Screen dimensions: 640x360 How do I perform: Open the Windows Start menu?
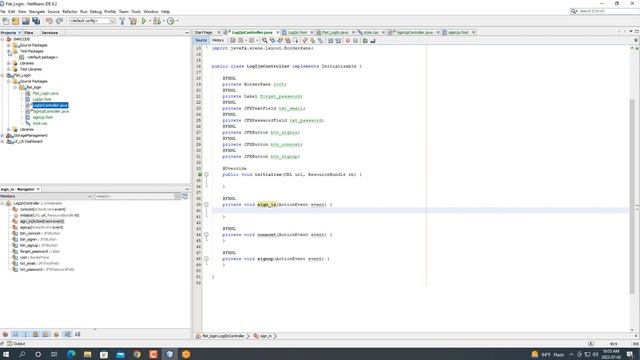click(x=6, y=354)
